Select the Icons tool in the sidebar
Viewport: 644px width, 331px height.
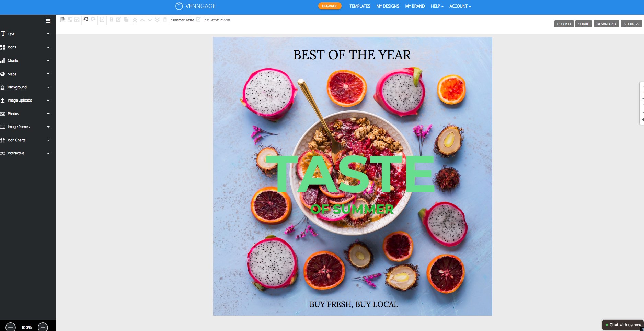(11, 47)
